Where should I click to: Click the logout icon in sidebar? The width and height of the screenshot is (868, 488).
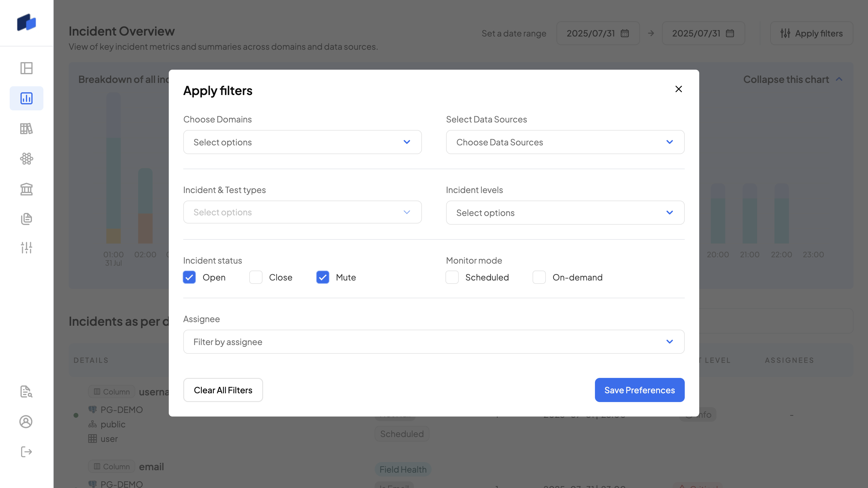pyautogui.click(x=26, y=452)
